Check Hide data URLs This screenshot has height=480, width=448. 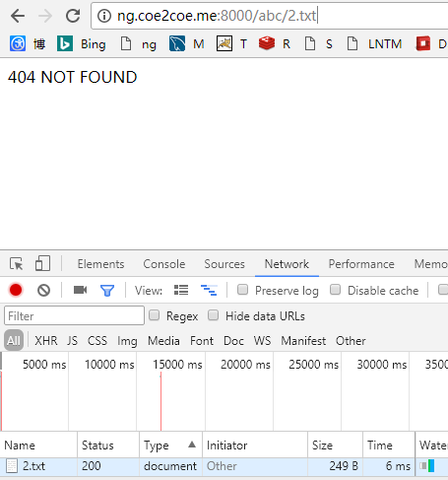[213, 315]
